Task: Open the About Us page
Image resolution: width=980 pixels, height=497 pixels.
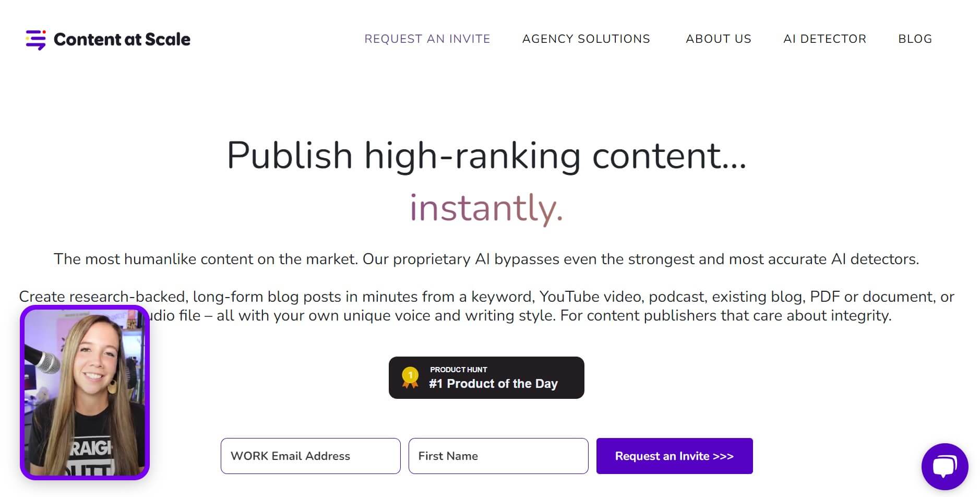Action: click(x=719, y=39)
